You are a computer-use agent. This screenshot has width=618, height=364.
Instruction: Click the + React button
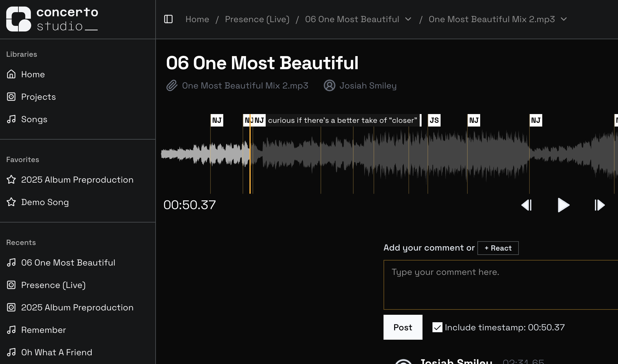498,248
